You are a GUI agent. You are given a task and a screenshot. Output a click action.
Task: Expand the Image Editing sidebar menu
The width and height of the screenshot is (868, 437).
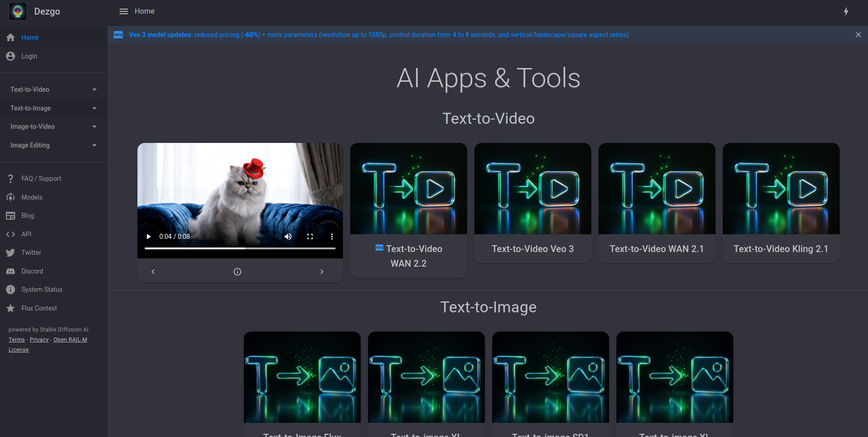tap(53, 145)
